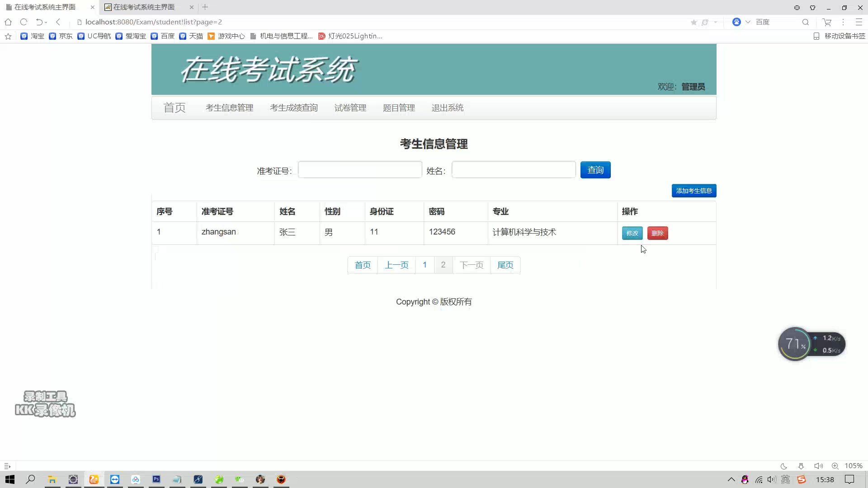Click the 添加考生信息 button
The width and height of the screenshot is (868, 488).
[693, 191]
